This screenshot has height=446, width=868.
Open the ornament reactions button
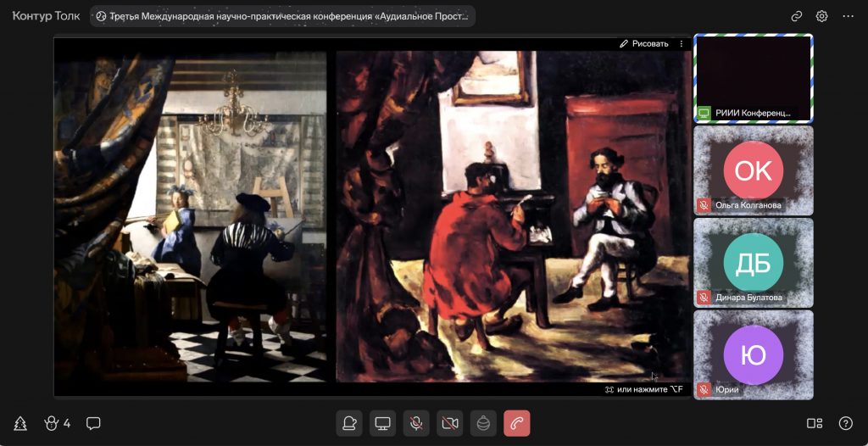(483, 422)
